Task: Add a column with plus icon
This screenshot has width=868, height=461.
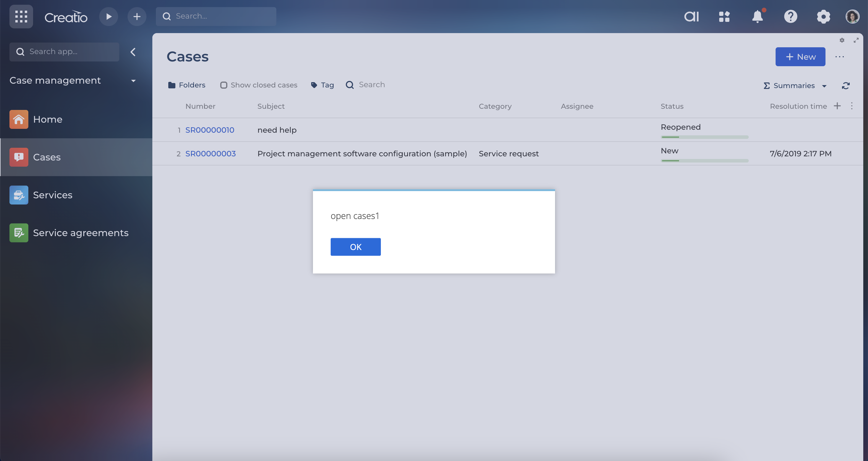Action: [x=837, y=106]
